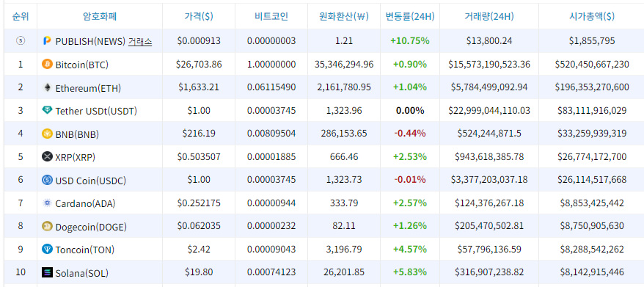
Task: Open the 거래소 link for PUBLISH
Action: point(140,41)
